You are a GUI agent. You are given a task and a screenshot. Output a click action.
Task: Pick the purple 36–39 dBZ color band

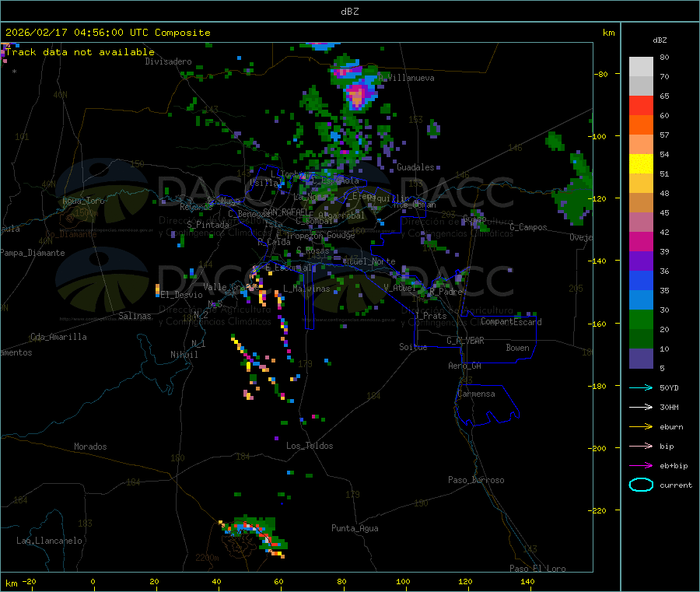point(641,261)
